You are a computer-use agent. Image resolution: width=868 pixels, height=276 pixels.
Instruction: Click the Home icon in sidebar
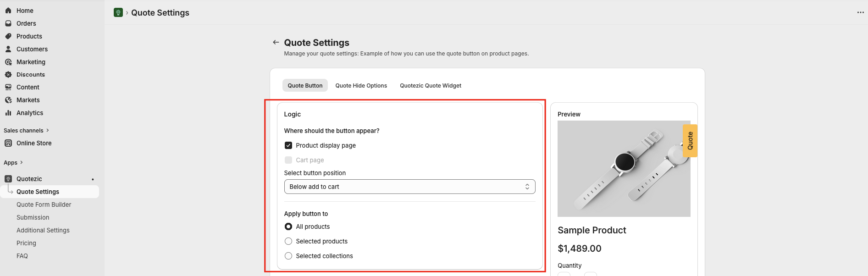click(x=8, y=11)
